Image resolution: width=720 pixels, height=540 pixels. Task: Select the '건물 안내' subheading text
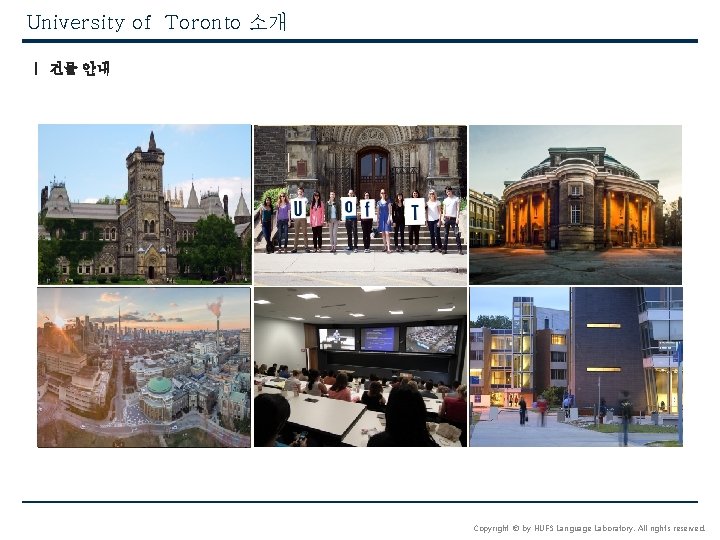(x=79, y=68)
